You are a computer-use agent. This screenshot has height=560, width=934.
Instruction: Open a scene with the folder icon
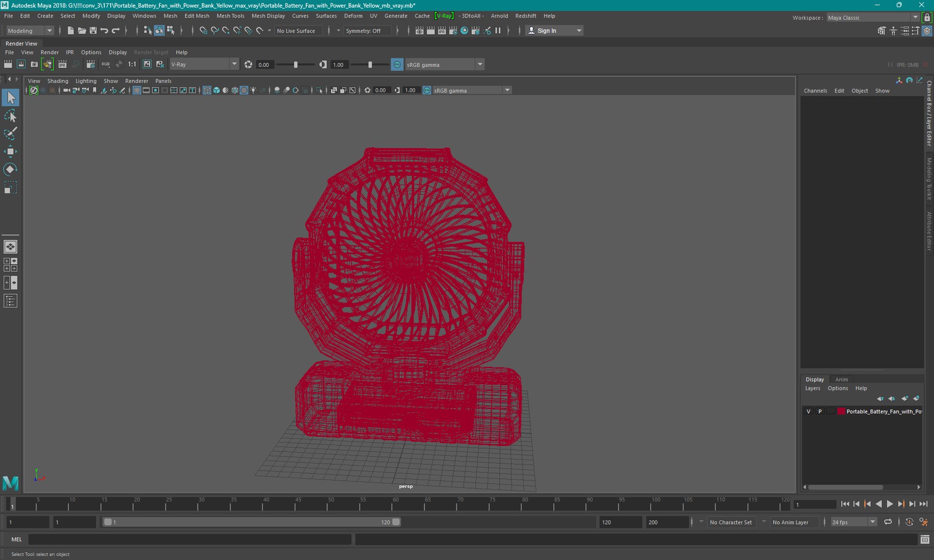pos(82,31)
